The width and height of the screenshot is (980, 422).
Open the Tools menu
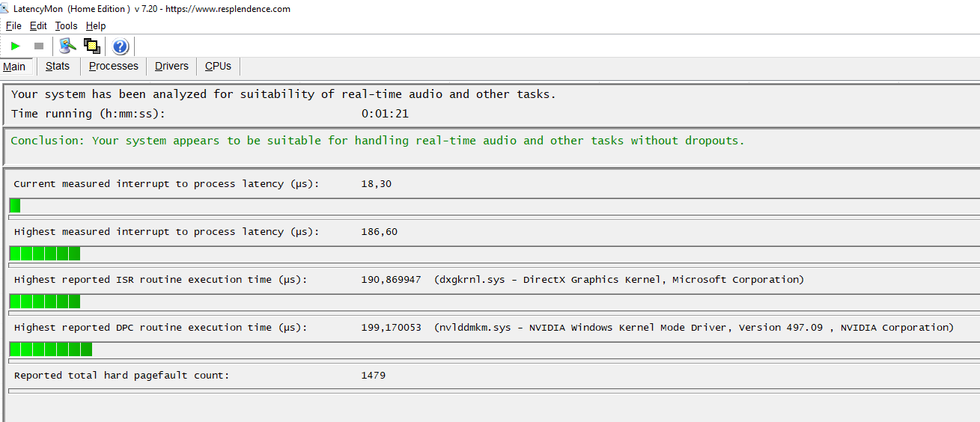[x=66, y=25]
